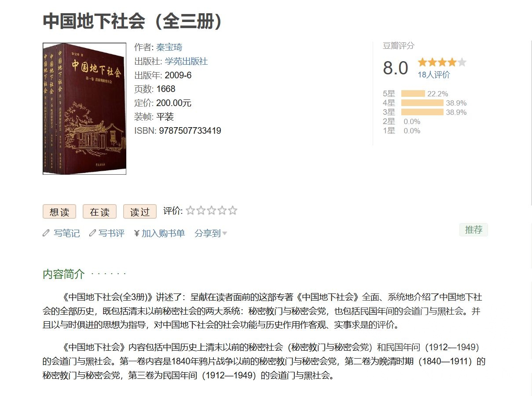Rate the book four stars
The width and height of the screenshot is (532, 396).
pyautogui.click(x=222, y=211)
